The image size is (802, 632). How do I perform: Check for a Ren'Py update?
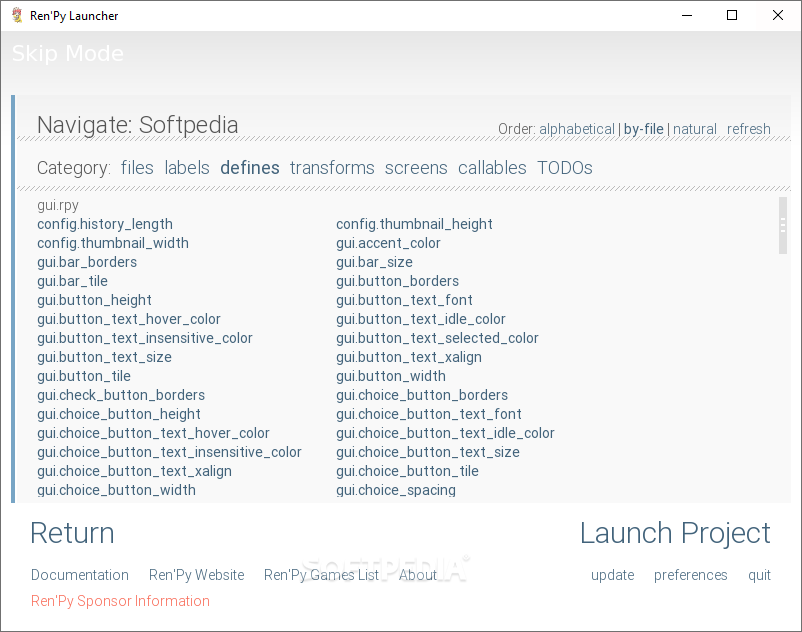612,575
